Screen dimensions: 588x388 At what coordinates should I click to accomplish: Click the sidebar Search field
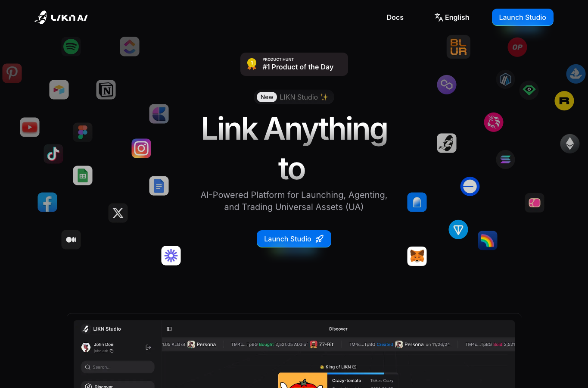(x=118, y=367)
